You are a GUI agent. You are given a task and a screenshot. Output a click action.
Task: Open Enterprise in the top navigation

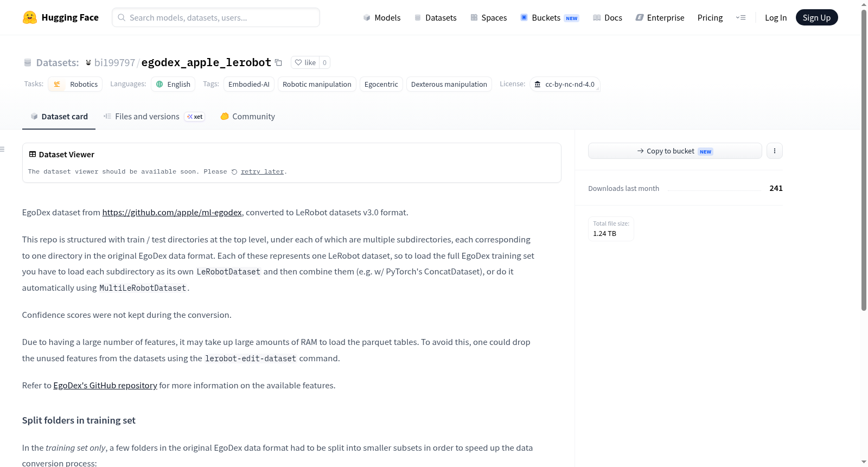(x=660, y=17)
